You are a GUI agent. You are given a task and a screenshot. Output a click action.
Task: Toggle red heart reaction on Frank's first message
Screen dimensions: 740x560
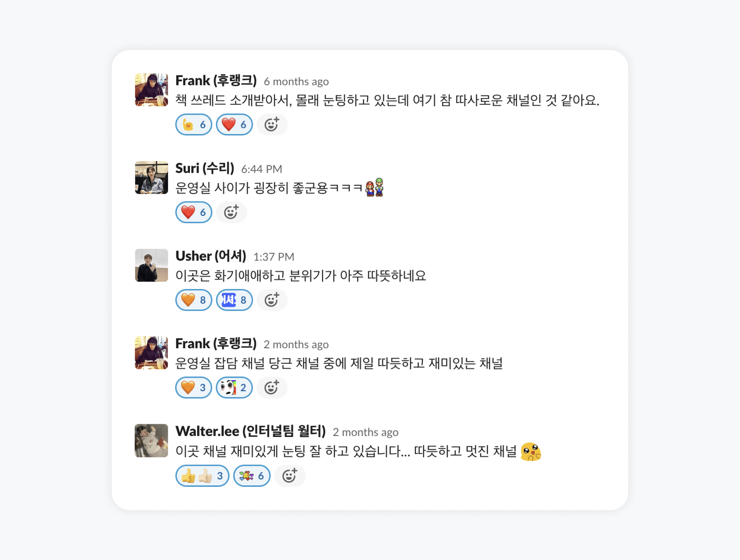234,124
